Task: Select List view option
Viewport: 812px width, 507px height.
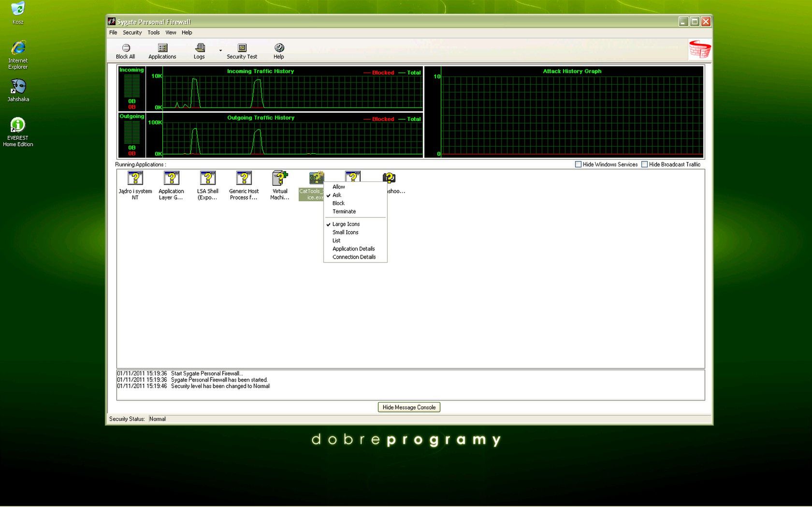Action: tap(355, 240)
